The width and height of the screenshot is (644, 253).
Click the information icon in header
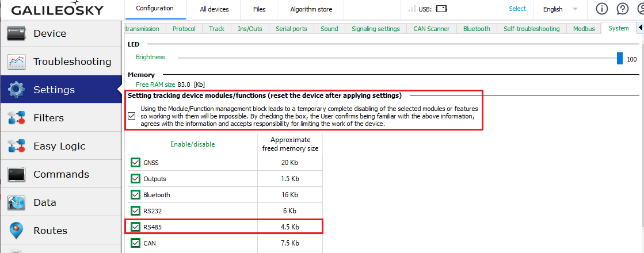click(x=602, y=9)
